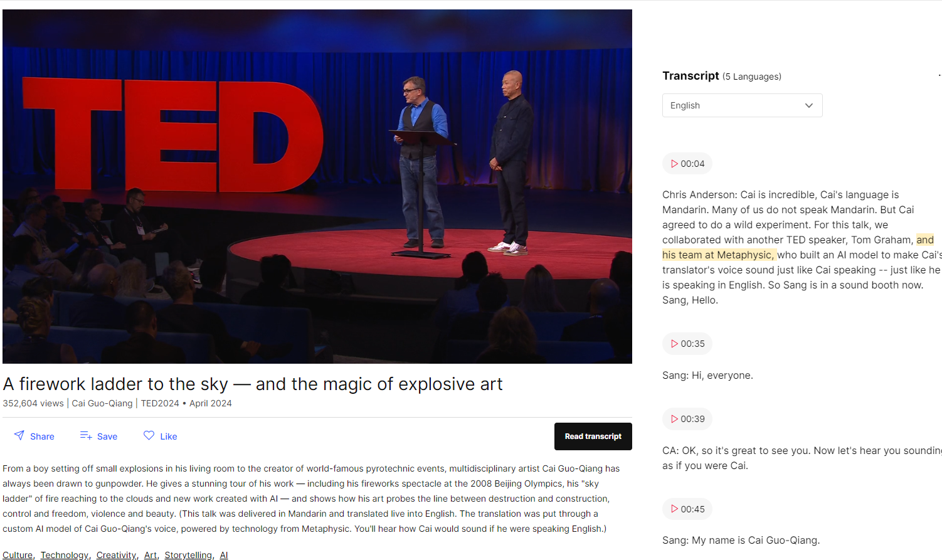
Task: Open the Technology tag link
Action: pyautogui.click(x=64, y=554)
